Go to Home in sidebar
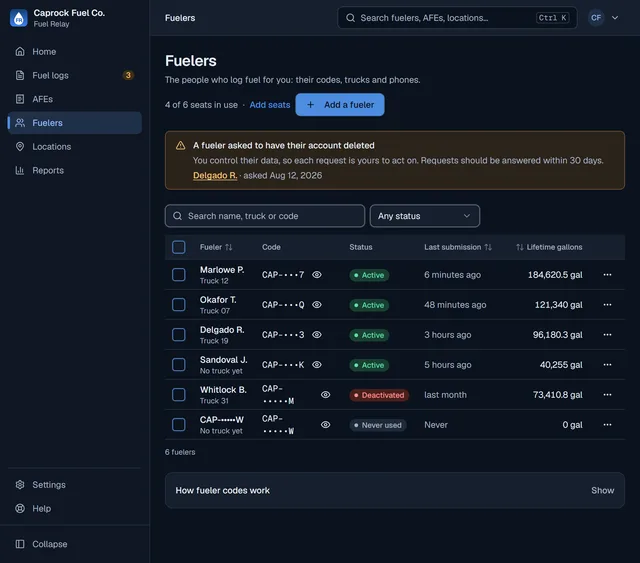640x563 pixels. (75, 51)
